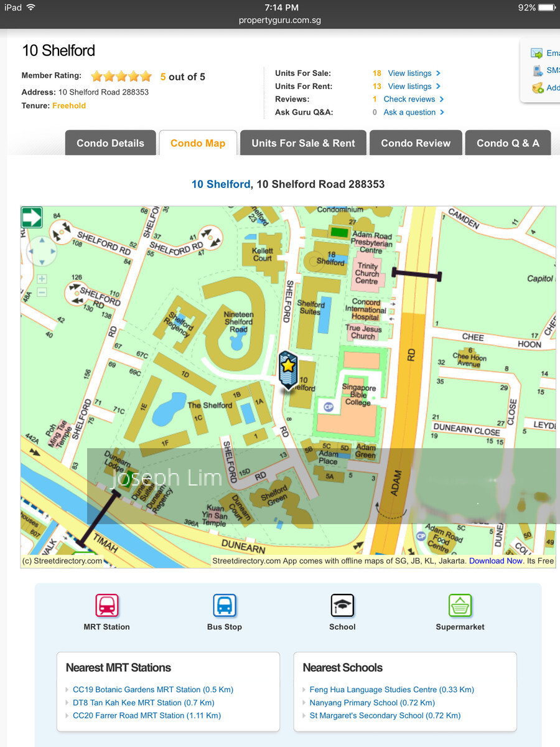The height and width of the screenshot is (747, 560).
Task: Switch to the Condo Details tab
Action: (110, 143)
